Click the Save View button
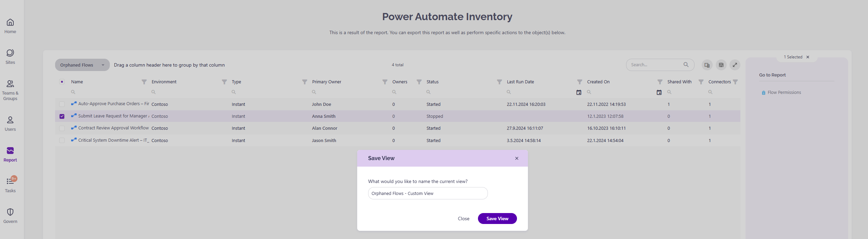868x239 pixels. pos(497,219)
